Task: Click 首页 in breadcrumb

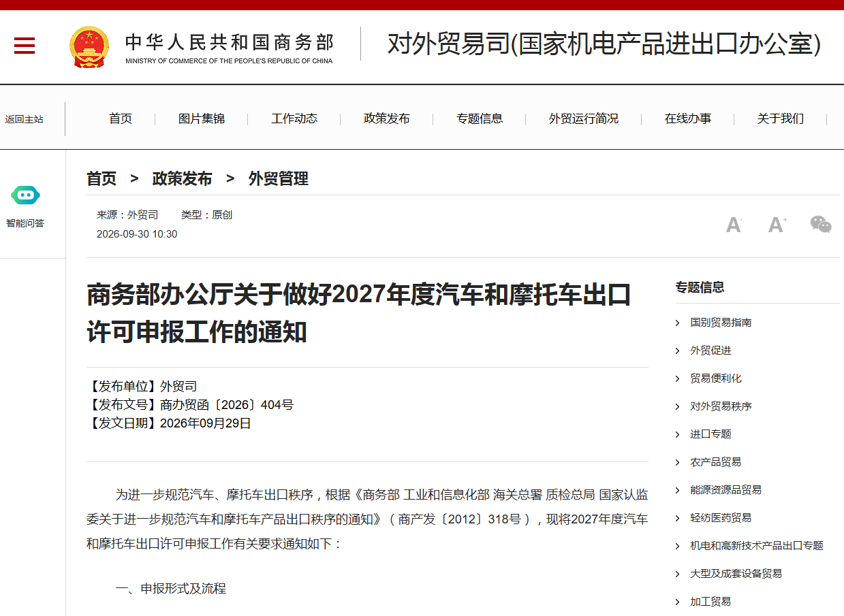Action: (x=101, y=179)
